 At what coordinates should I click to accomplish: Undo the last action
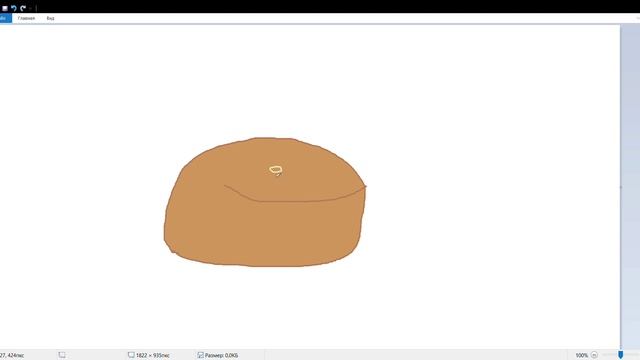(14, 8)
